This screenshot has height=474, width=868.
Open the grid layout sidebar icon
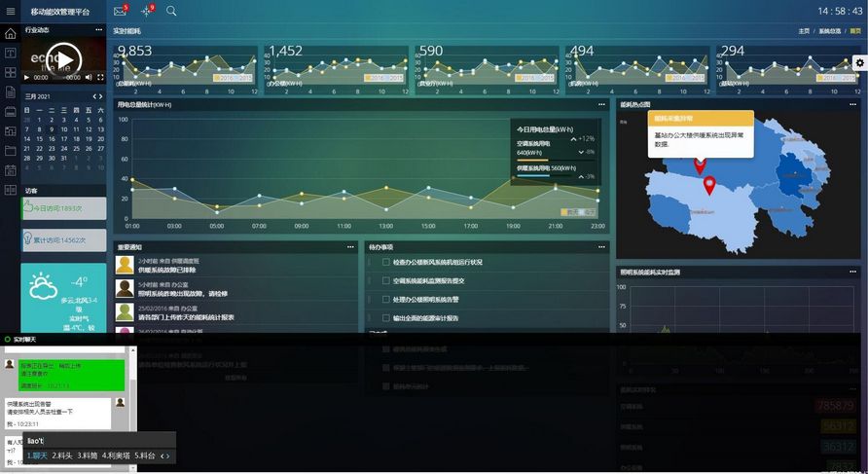pyautogui.click(x=10, y=73)
